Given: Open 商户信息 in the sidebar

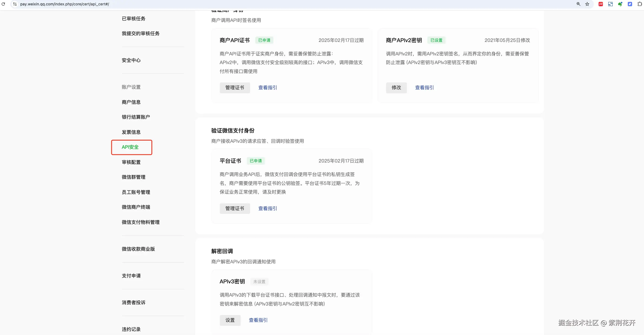Looking at the screenshot, I should (x=131, y=102).
